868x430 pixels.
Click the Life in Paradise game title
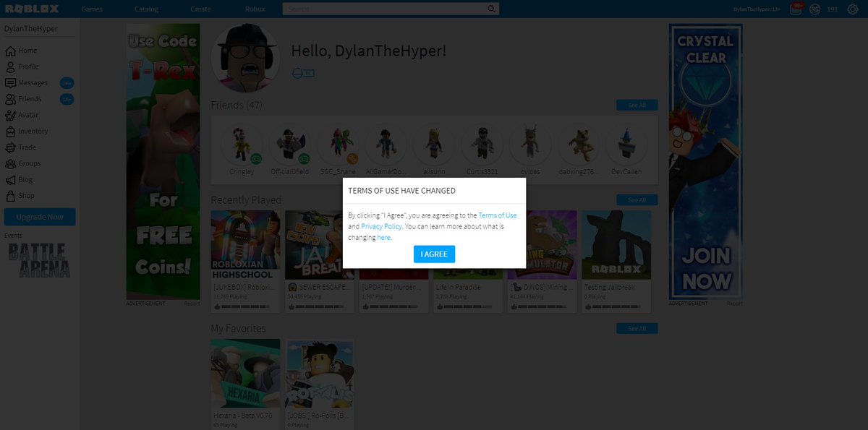tap(459, 287)
